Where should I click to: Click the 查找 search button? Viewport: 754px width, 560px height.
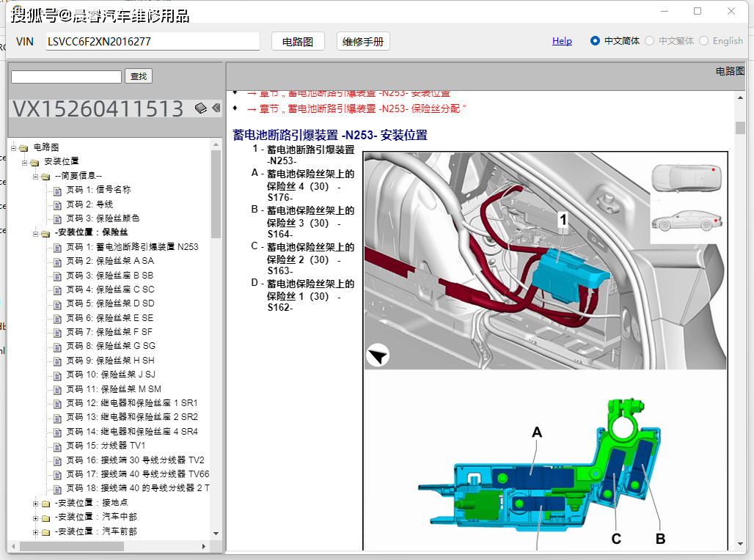pyautogui.click(x=138, y=75)
